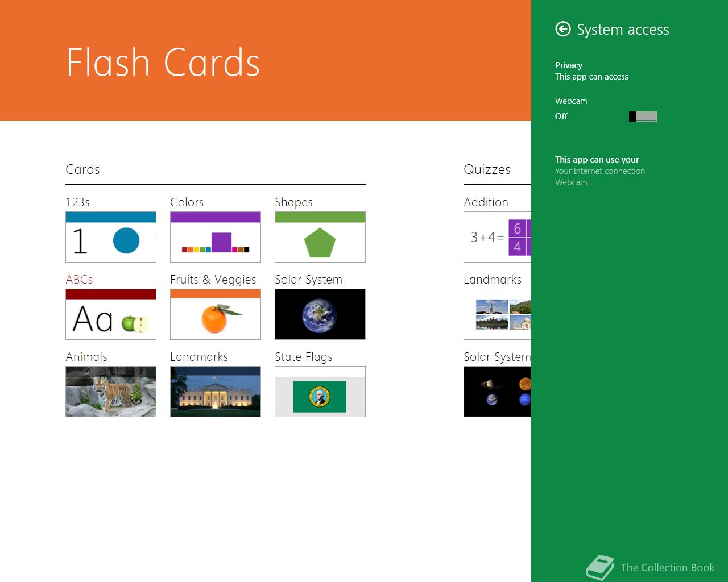Image resolution: width=728 pixels, height=582 pixels.
Task: Open the 123s card deck thumbnail
Action: coord(111,237)
